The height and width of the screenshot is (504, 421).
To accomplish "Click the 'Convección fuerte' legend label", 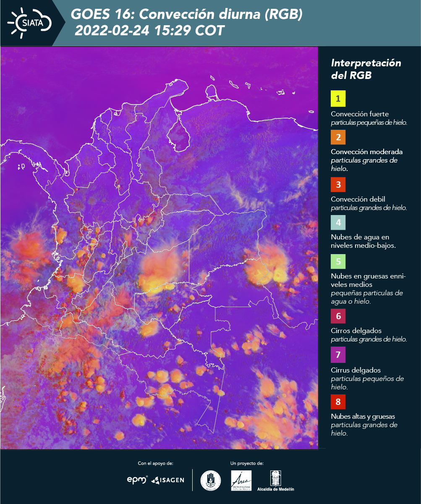I will point(360,114).
